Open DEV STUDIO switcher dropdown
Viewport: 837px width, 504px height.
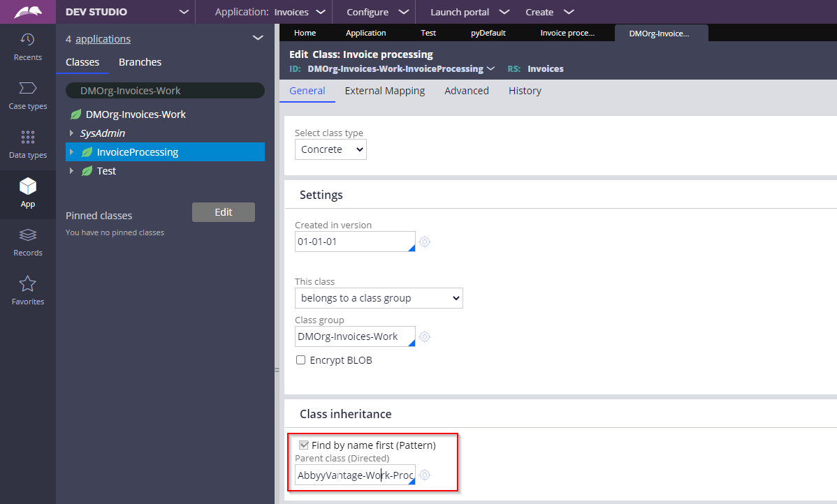tap(184, 12)
